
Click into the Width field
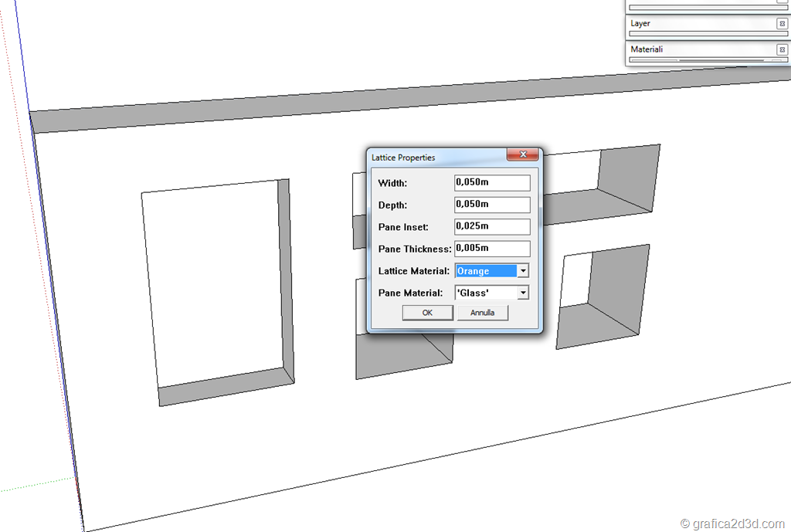click(x=492, y=183)
